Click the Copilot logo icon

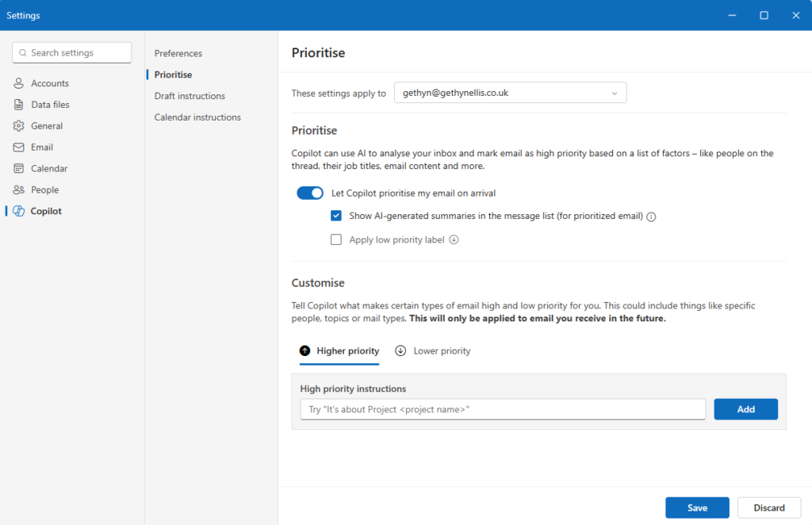19,211
